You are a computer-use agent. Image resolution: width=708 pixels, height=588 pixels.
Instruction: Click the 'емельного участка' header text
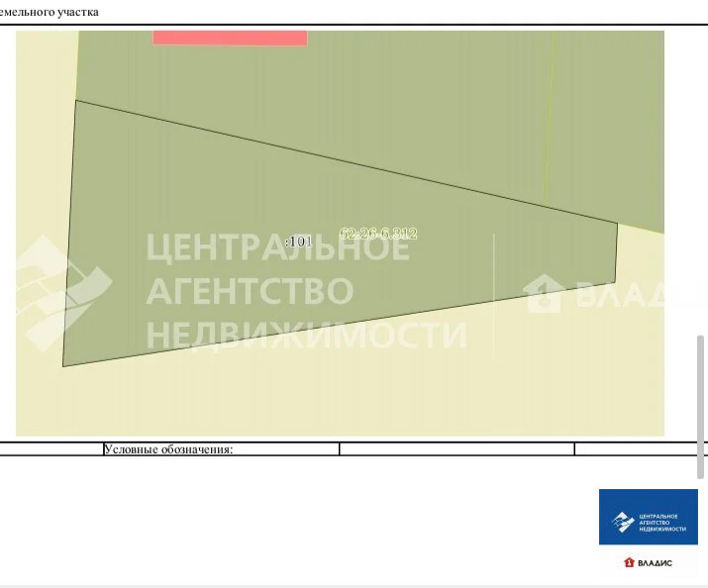tap(49, 12)
